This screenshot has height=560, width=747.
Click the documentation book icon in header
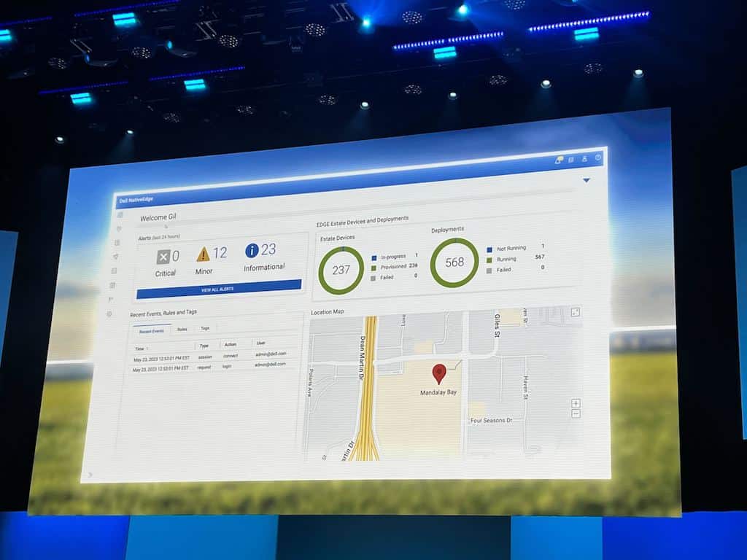tap(571, 160)
